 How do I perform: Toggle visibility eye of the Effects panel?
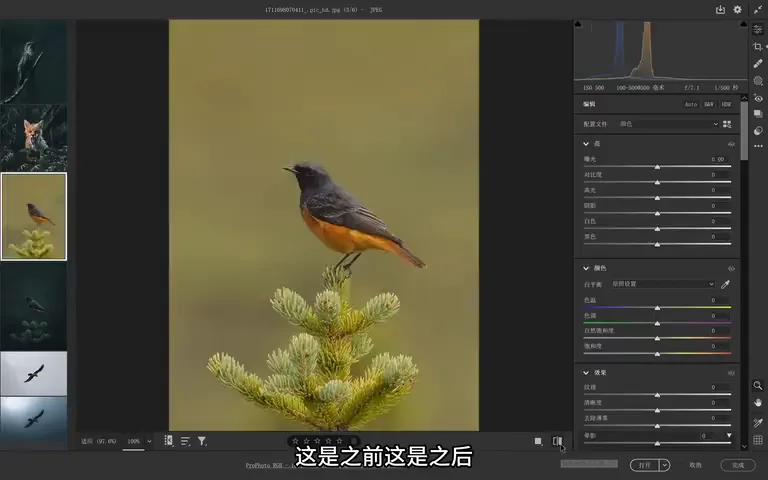pyautogui.click(x=731, y=373)
